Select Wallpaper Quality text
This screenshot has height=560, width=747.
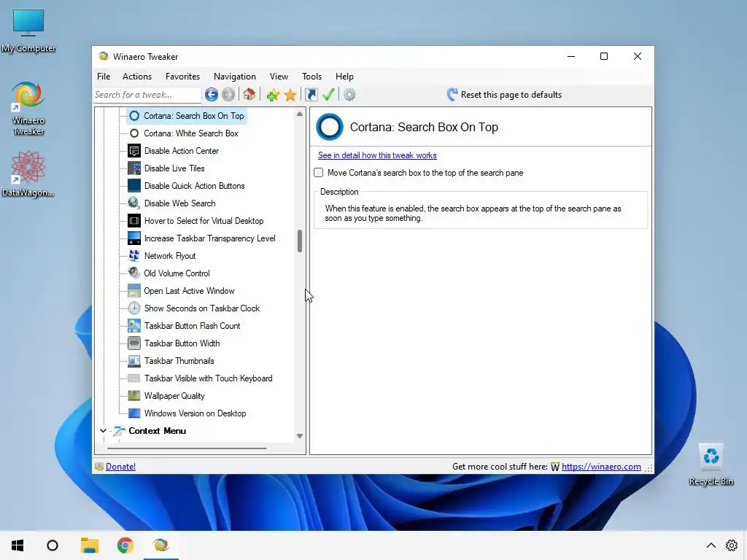(174, 396)
